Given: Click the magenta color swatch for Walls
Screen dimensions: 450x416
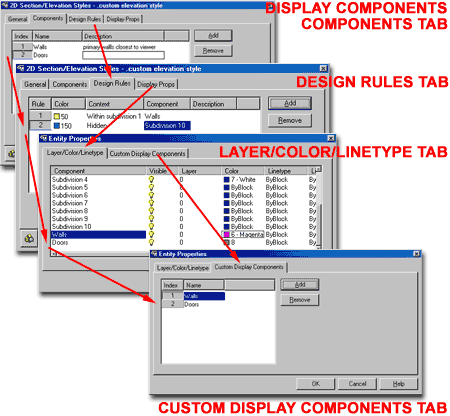Looking at the screenshot, I should tap(227, 235).
